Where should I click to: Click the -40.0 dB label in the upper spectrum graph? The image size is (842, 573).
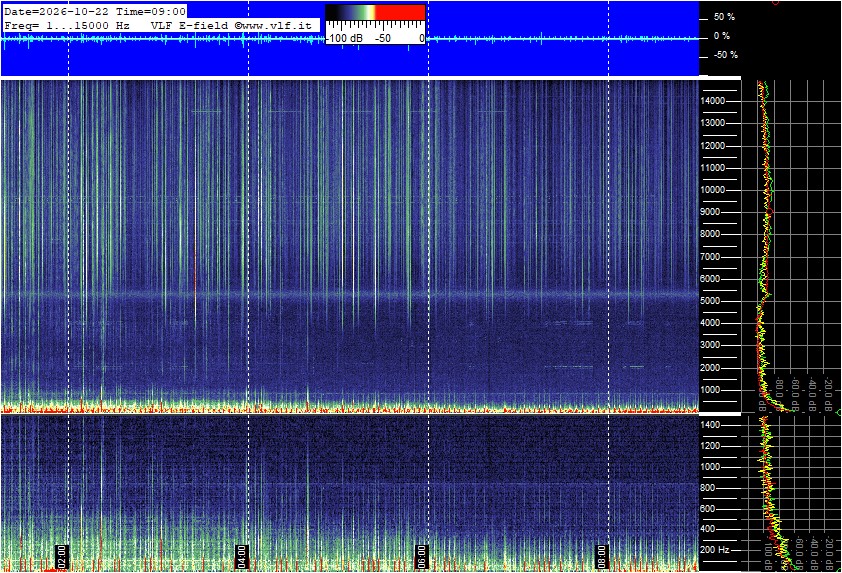812,395
